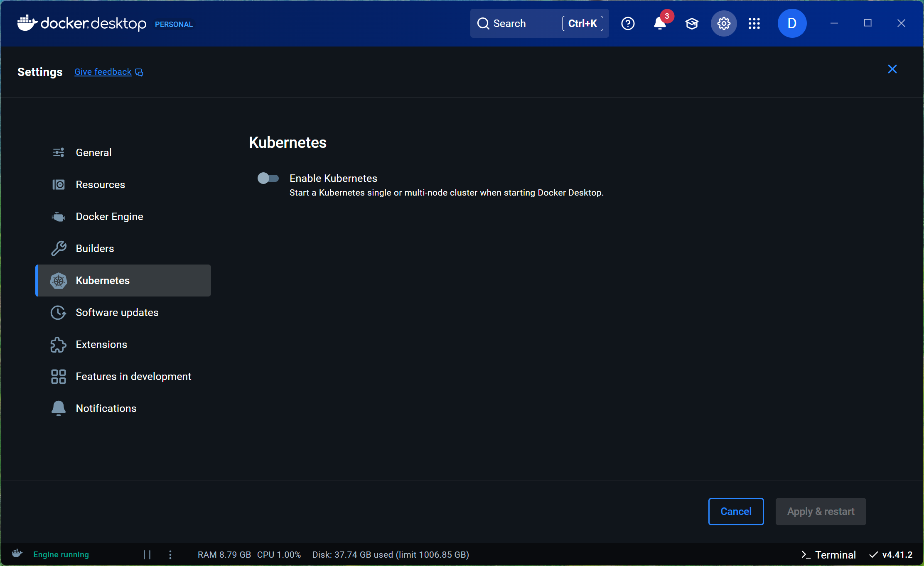Open the D user avatar
924x566 pixels.
[792, 23]
